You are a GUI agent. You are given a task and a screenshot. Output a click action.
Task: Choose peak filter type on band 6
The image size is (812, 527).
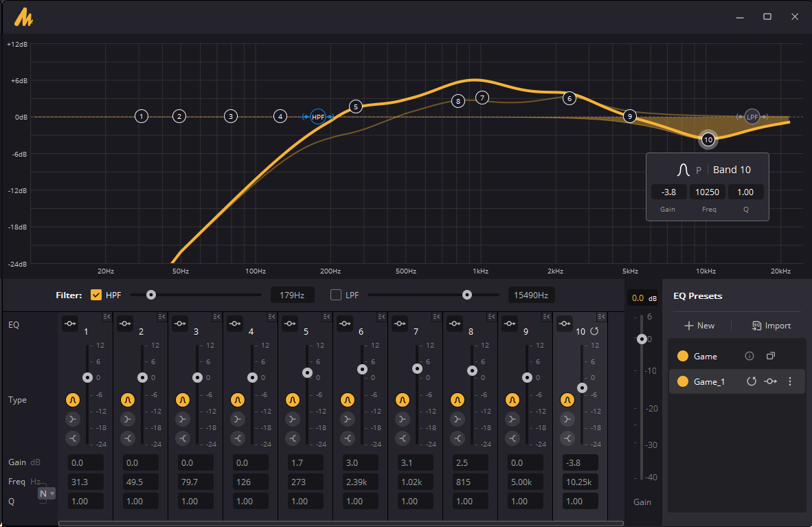point(348,399)
